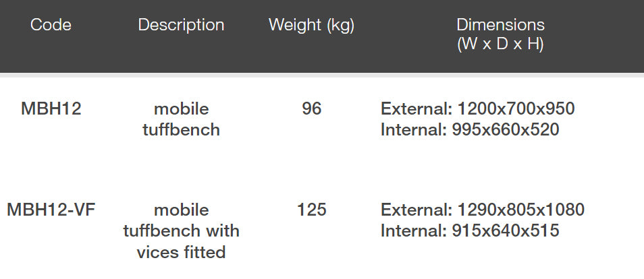Select the dimension value 995x660x520
This screenshot has width=644, height=279.
point(504,129)
